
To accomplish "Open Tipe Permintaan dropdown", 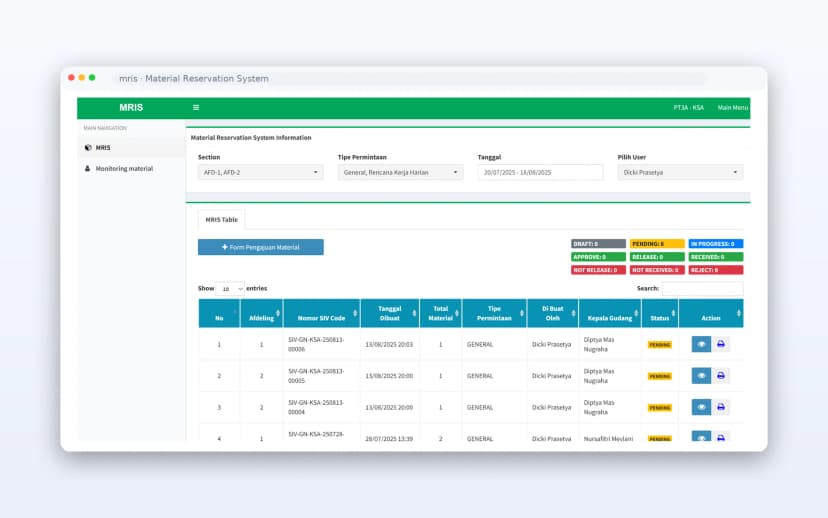I will pyautogui.click(x=400, y=172).
